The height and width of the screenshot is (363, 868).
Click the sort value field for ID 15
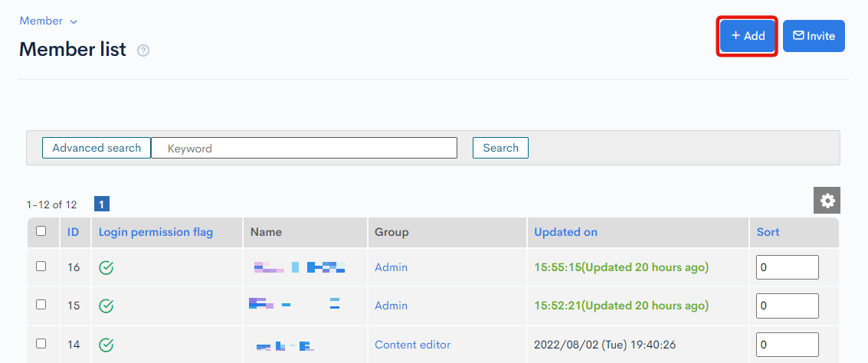coord(788,306)
